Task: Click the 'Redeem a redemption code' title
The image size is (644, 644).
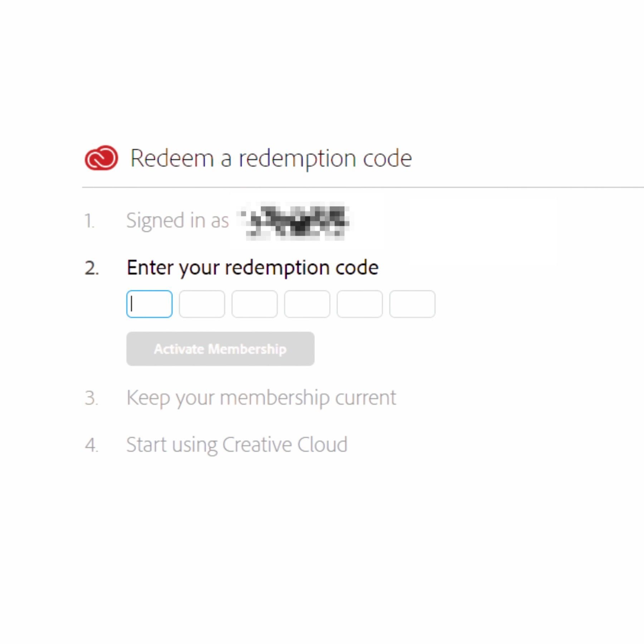Action: click(x=271, y=158)
